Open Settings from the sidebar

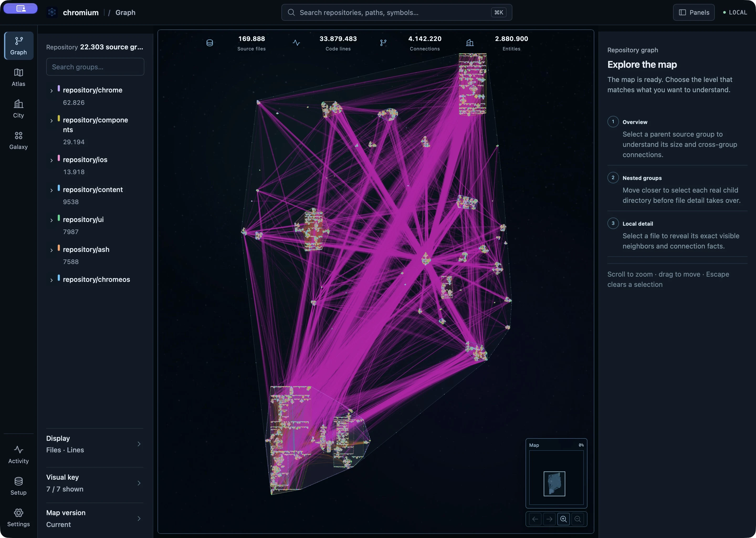click(x=19, y=518)
